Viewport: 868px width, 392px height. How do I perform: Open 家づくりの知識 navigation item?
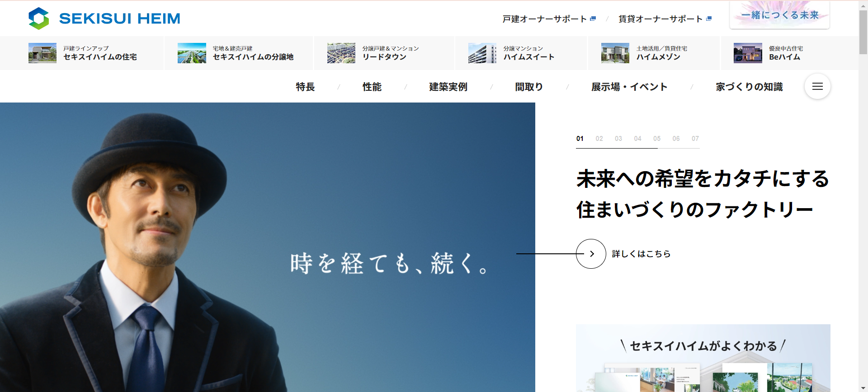(749, 87)
